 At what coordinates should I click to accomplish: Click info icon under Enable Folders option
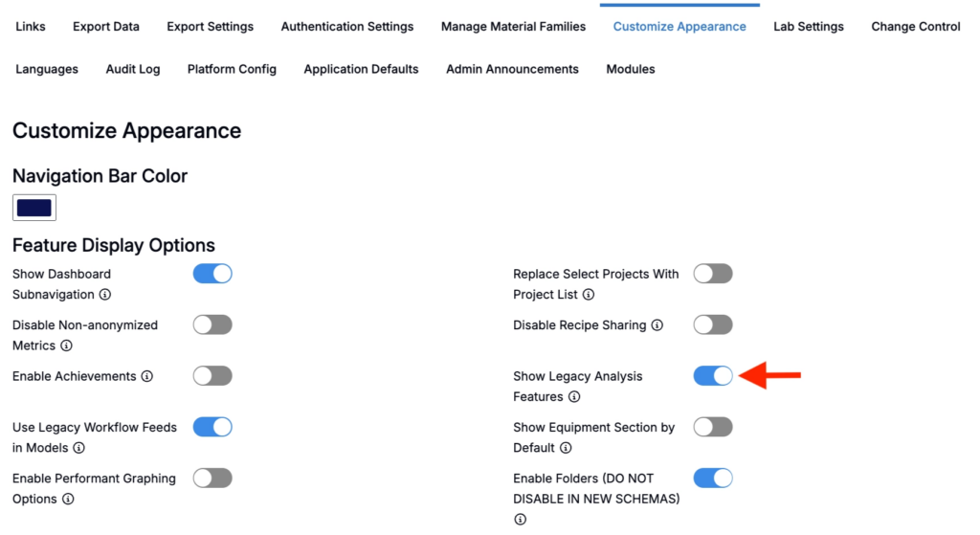(x=520, y=520)
